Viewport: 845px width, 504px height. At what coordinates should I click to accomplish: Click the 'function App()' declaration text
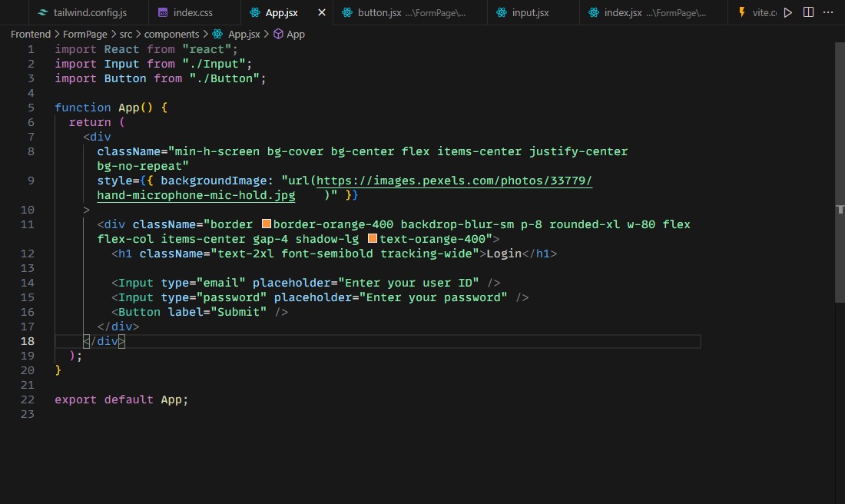[104, 108]
